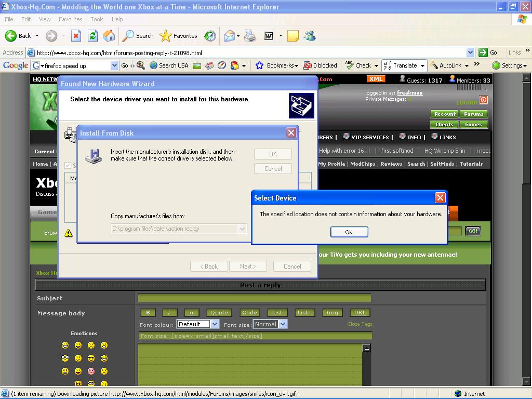Image resolution: width=532 pixels, height=399 pixels.
Task: Insert the sunglasses cool emoticon
Action: tap(91, 358)
